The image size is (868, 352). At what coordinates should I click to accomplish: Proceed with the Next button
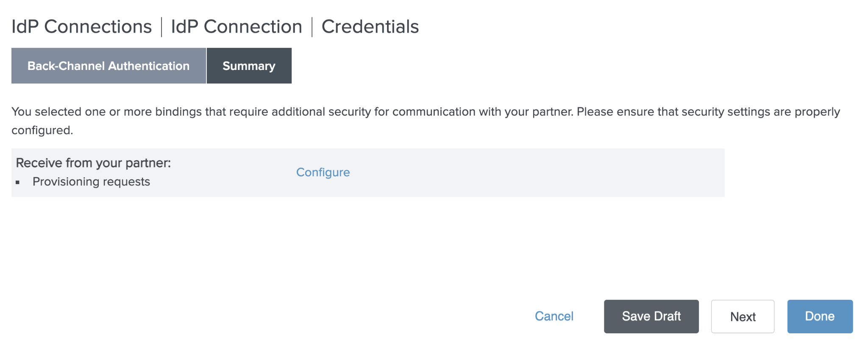(743, 316)
